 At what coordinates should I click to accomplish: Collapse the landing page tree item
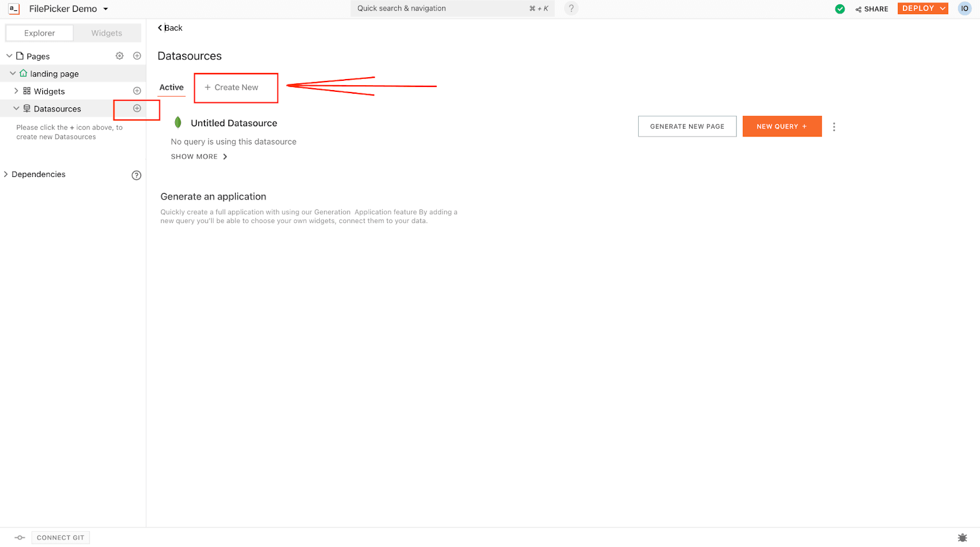(13, 74)
